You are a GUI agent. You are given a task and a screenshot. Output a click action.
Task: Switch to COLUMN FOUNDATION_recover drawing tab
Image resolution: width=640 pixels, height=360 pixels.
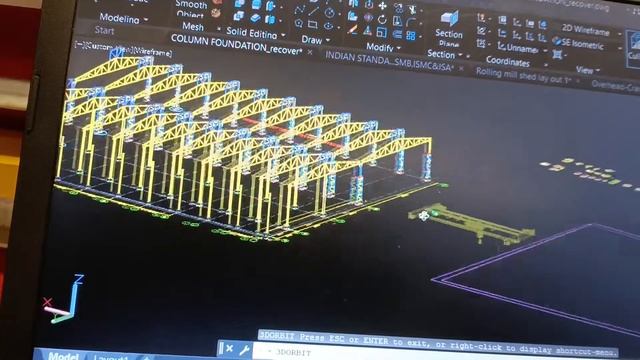(236, 44)
